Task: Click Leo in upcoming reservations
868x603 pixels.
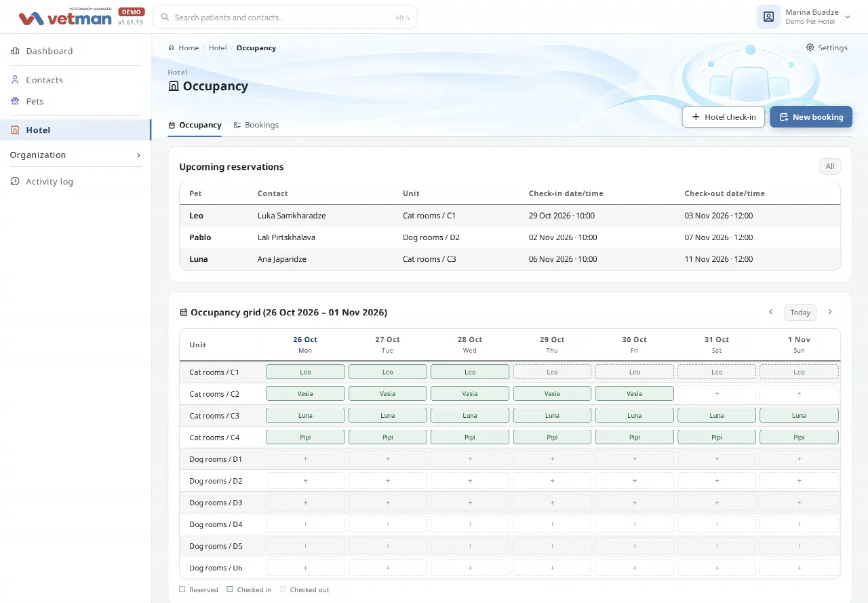Action: (196, 216)
